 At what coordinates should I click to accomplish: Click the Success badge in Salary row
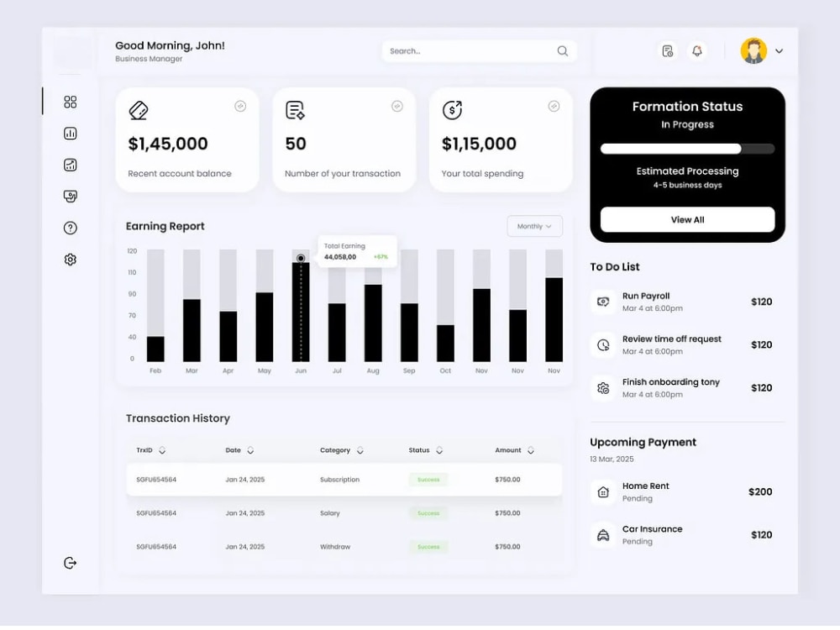[428, 513]
